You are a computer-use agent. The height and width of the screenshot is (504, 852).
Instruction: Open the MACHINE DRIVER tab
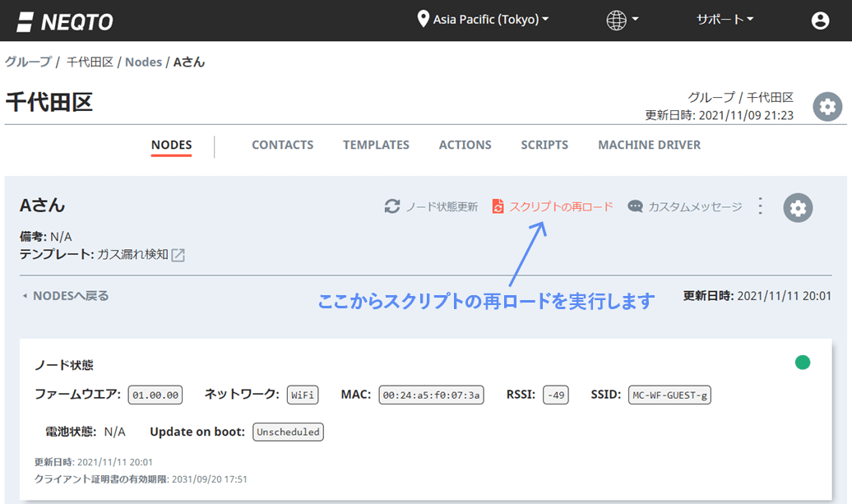649,145
